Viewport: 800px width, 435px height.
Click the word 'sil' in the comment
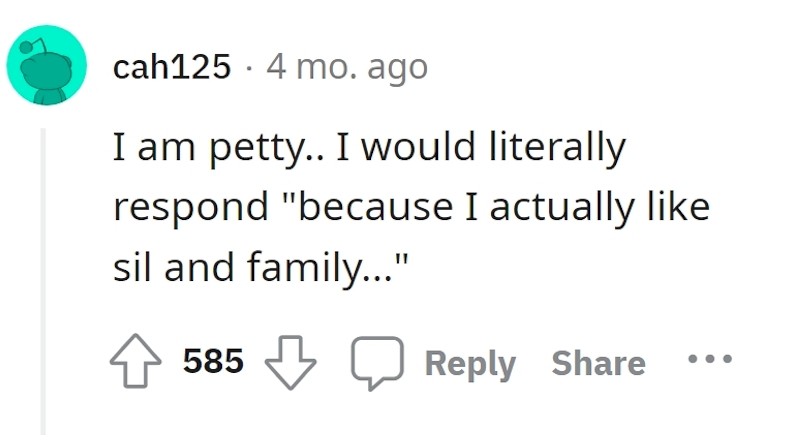pos(132,267)
